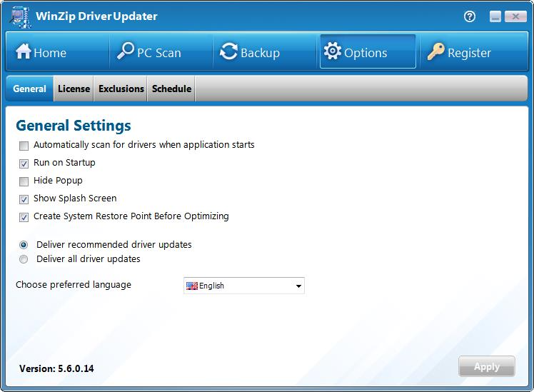Click the Version: 5.6.0.14 text
The height and width of the screenshot is (392, 534).
click(x=56, y=368)
